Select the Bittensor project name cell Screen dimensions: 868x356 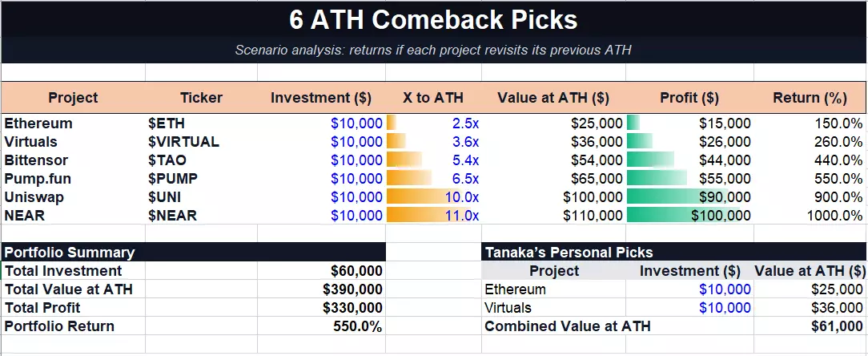pos(73,160)
